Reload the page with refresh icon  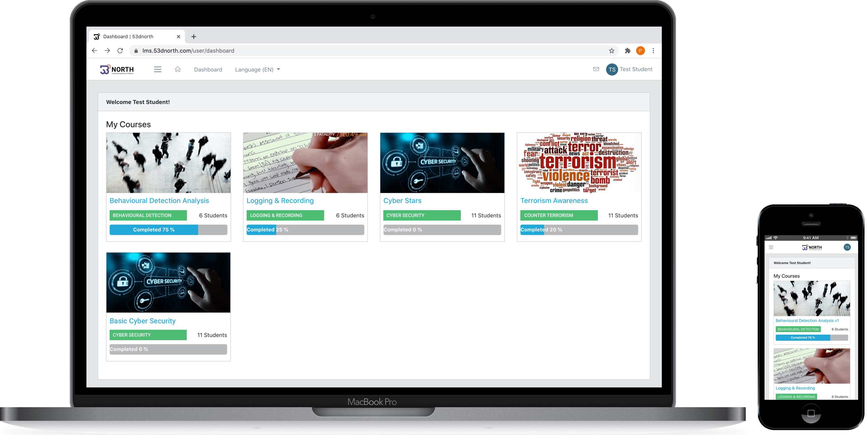coord(120,51)
